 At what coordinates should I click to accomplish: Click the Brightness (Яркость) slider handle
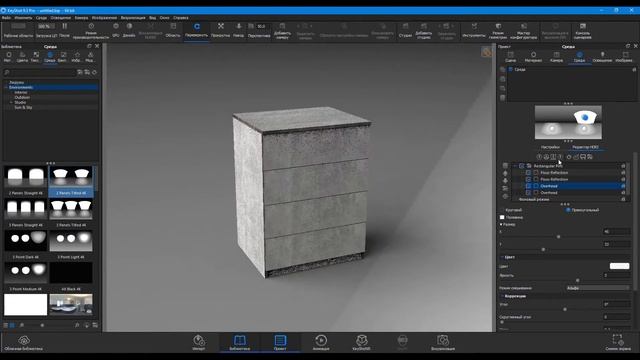coord(577,280)
